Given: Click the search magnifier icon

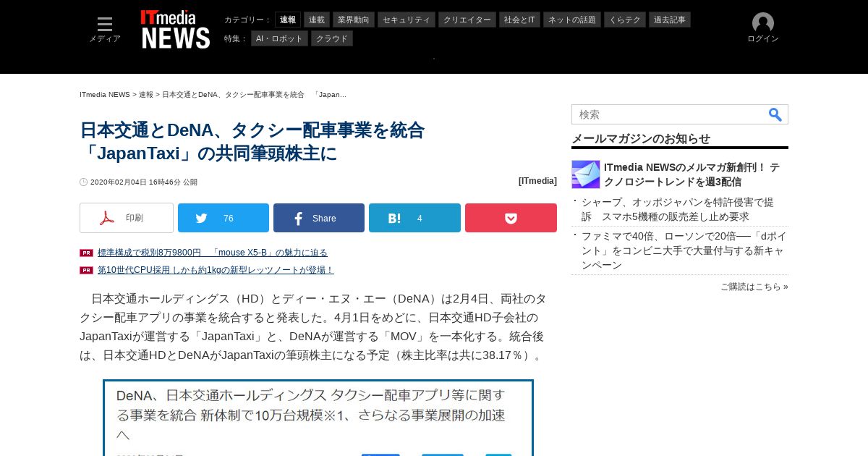Looking at the screenshot, I should 775,114.
